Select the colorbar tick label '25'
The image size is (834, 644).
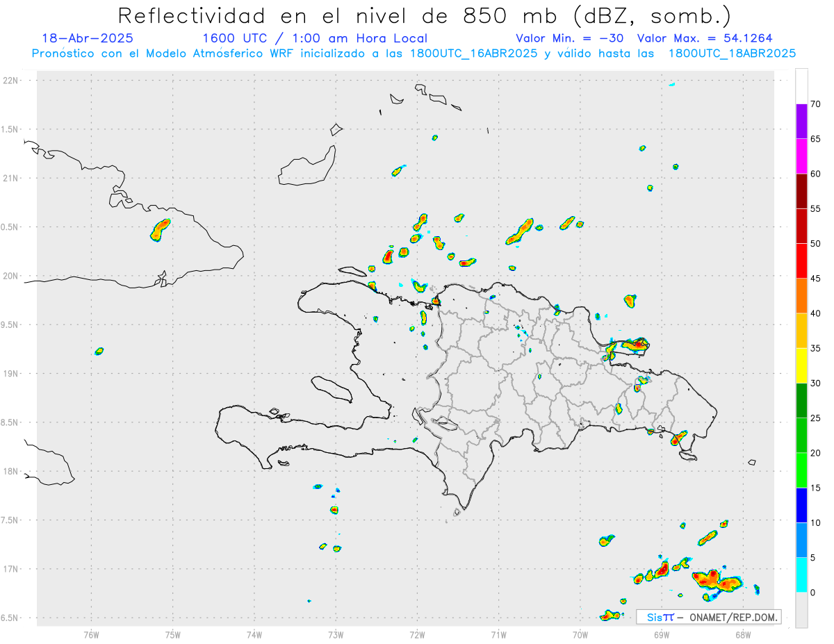816,418
